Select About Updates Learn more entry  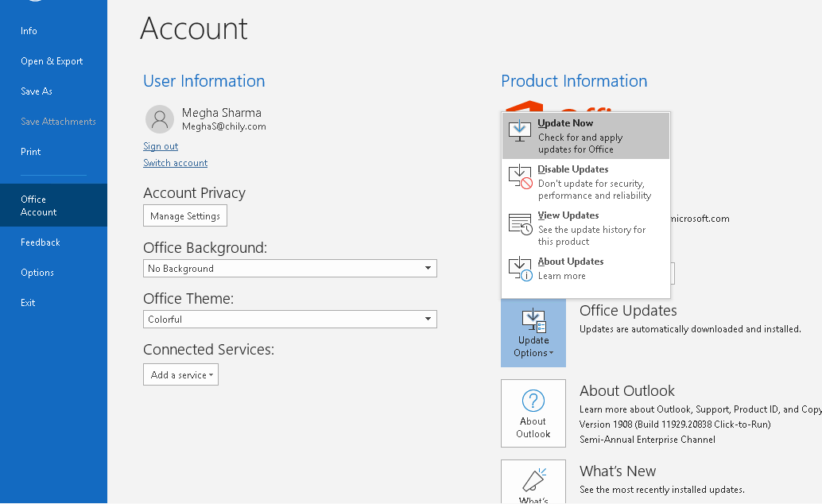coord(586,269)
